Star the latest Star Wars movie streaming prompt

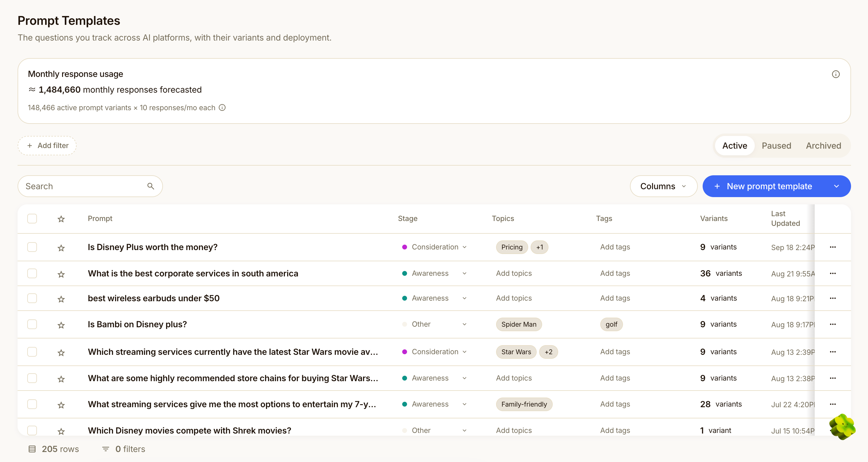point(61,353)
